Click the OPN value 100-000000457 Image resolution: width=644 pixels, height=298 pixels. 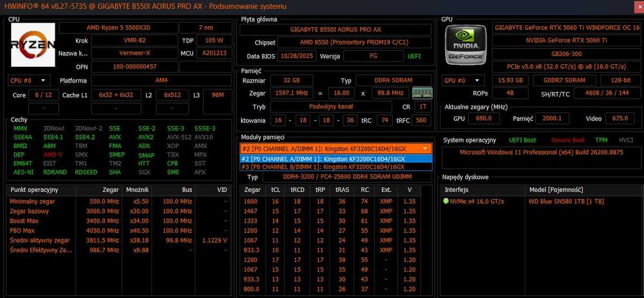pos(135,66)
